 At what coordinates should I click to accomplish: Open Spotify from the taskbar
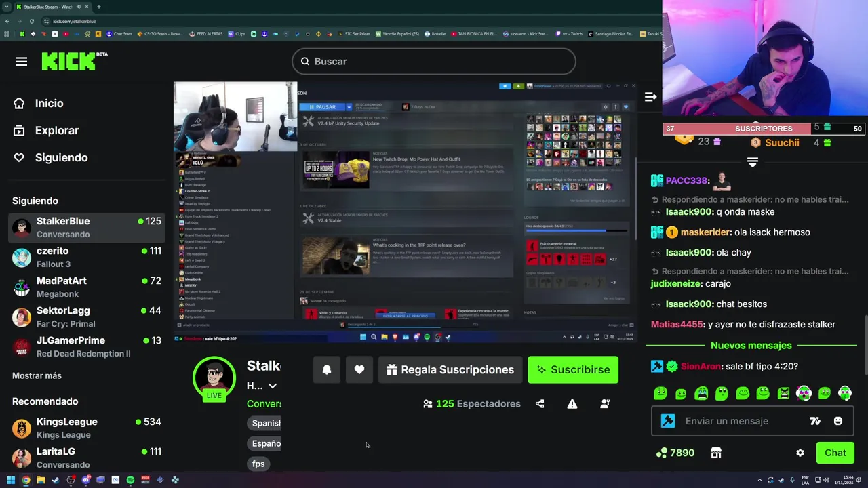[130, 480]
